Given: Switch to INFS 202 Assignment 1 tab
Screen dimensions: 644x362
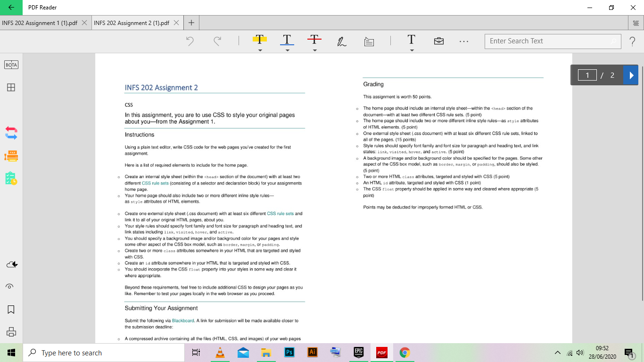Looking at the screenshot, I should tap(40, 23).
